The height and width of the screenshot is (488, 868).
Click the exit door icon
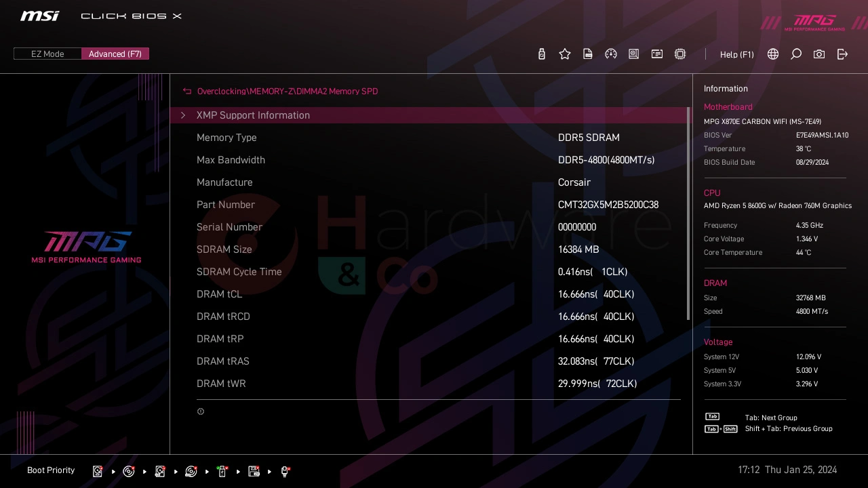(x=842, y=54)
